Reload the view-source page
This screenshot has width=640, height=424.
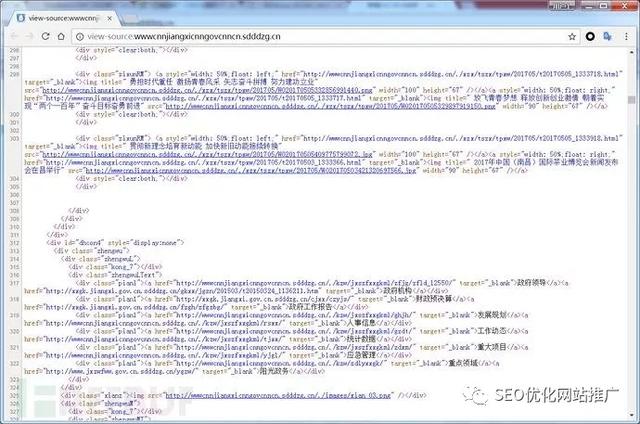[x=45, y=36]
